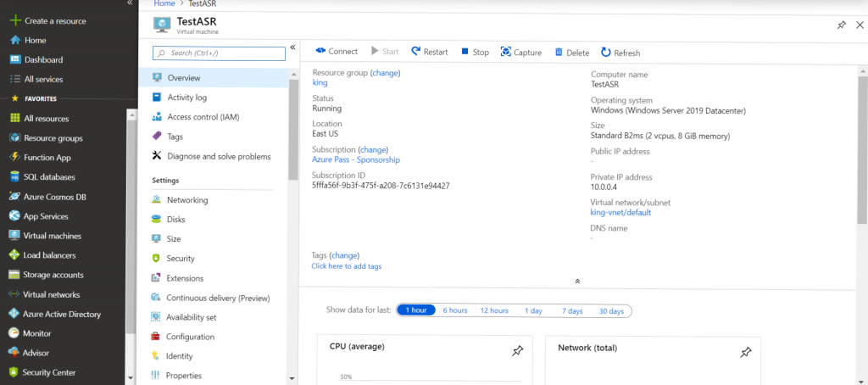Open Azure Pass - Sponsorship subscription
This screenshot has height=385, width=868.
click(x=356, y=159)
